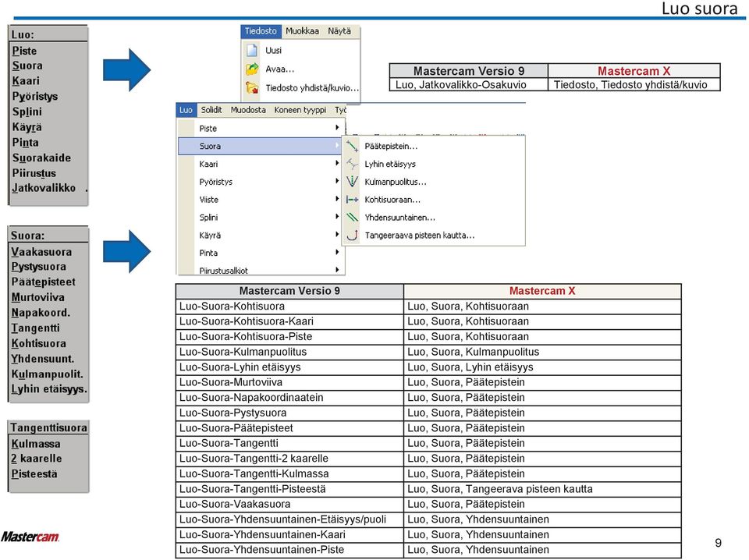Viewport: 749px width, 560px height.
Task: Select Yhdensuuntainen... submenu entry
Action: (399, 218)
